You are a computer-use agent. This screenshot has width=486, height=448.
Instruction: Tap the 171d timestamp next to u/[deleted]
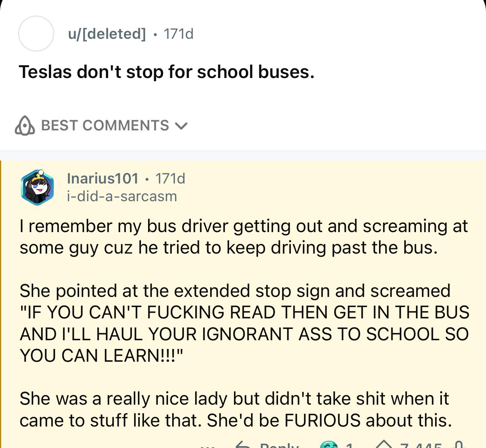(178, 34)
